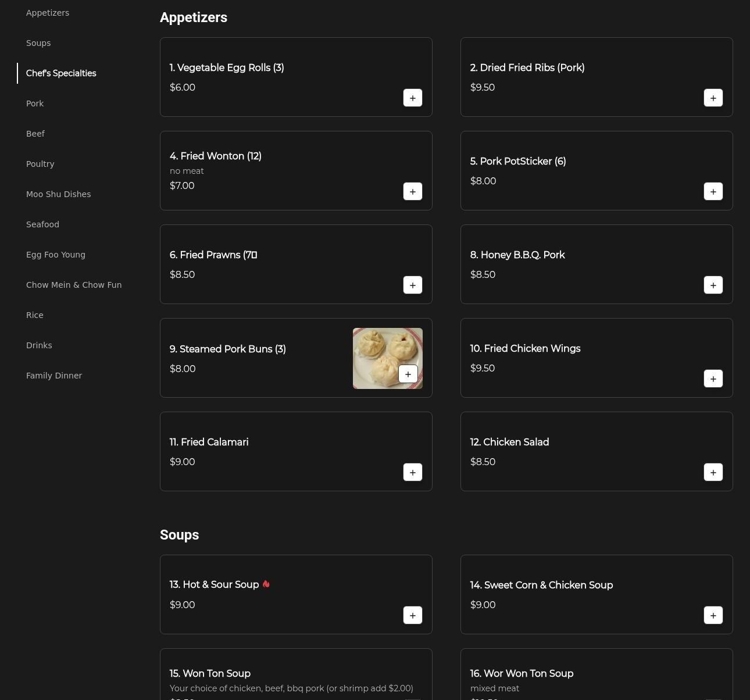Open the 10. Fried Chicken Wings item
750x700 pixels.
tap(597, 358)
